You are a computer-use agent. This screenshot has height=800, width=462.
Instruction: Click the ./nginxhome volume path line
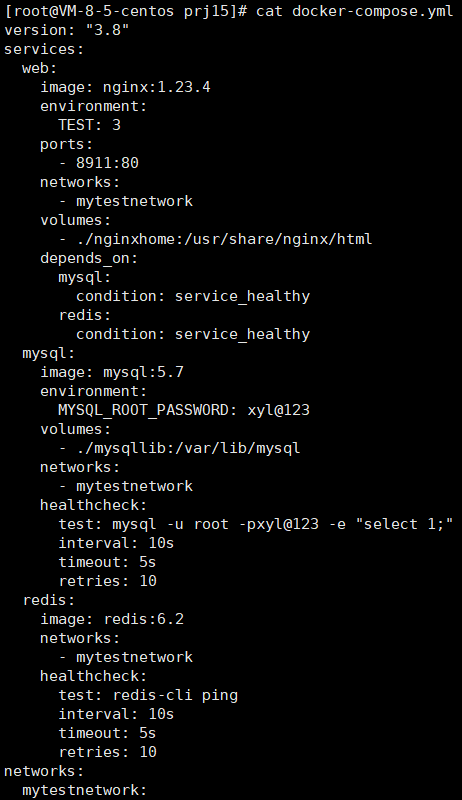click(x=215, y=239)
